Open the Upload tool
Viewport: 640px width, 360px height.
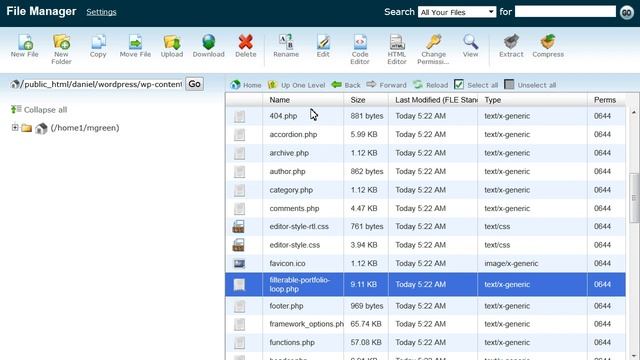tap(172, 46)
